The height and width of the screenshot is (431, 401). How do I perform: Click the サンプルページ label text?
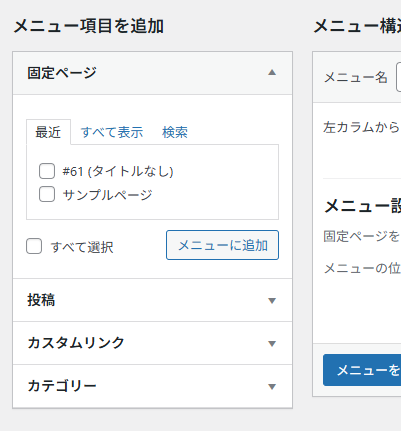tap(107, 194)
